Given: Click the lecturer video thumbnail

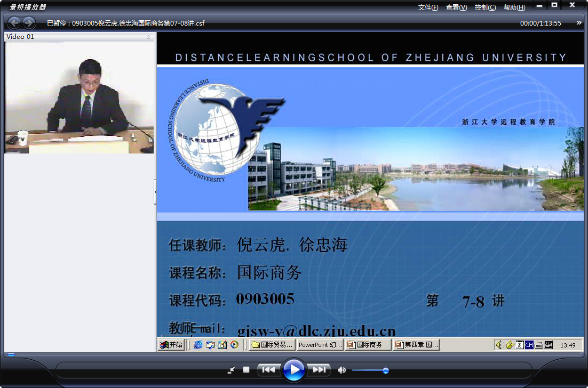Looking at the screenshot, I should point(79,98).
